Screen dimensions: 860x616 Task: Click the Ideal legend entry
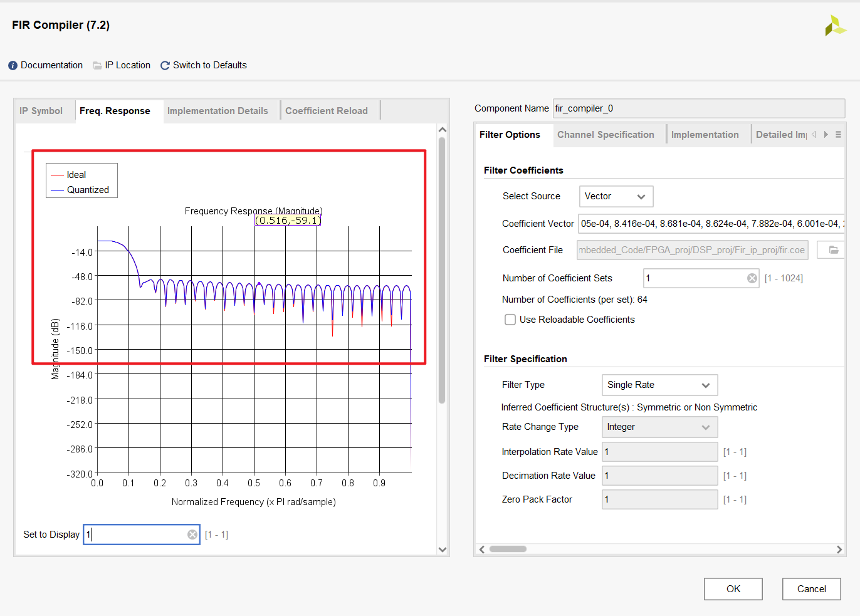[x=69, y=175]
